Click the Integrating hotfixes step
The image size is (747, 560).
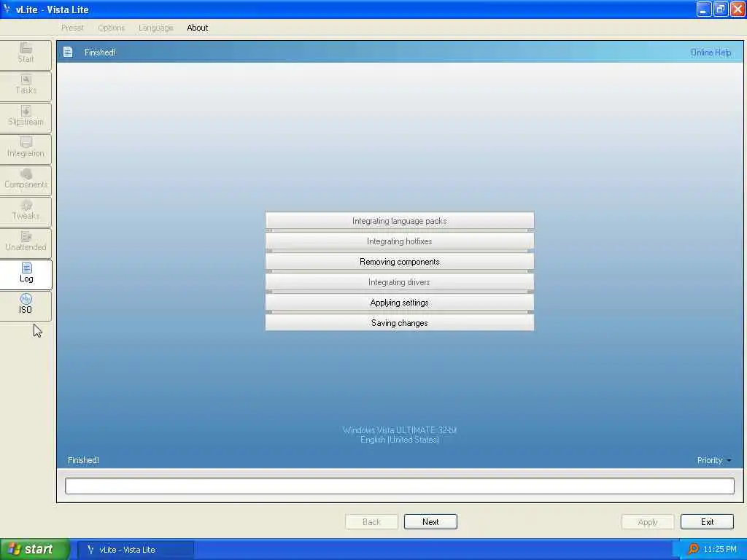pyautogui.click(x=399, y=241)
